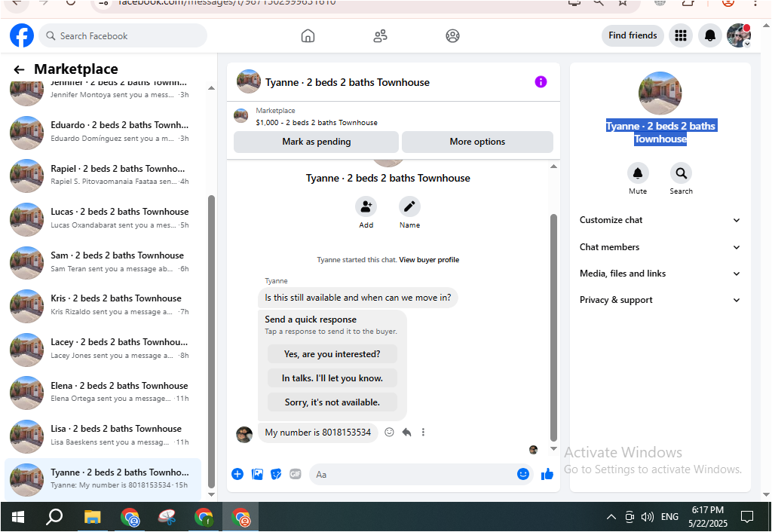The height and width of the screenshot is (532, 772).
Task: Open Windows taskbar search
Action: point(54,517)
